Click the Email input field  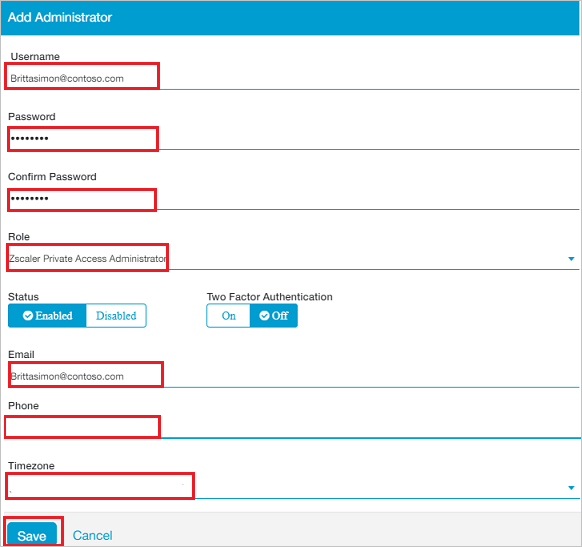[x=293, y=376]
